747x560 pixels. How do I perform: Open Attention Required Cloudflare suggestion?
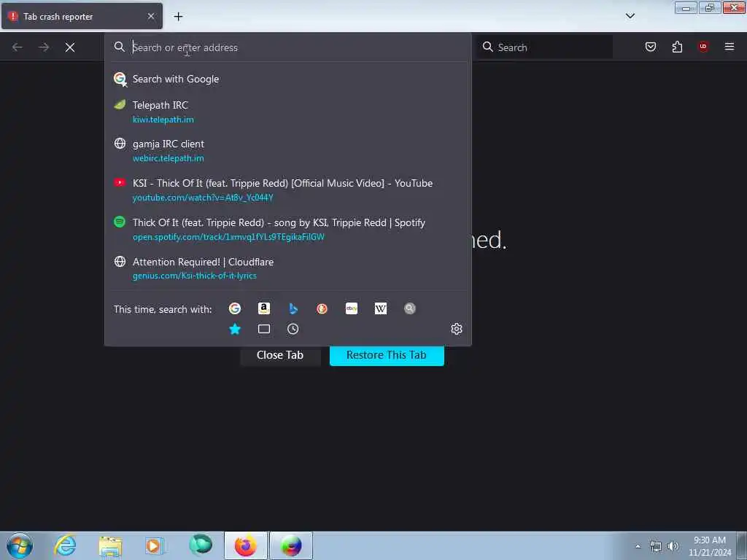(287, 268)
